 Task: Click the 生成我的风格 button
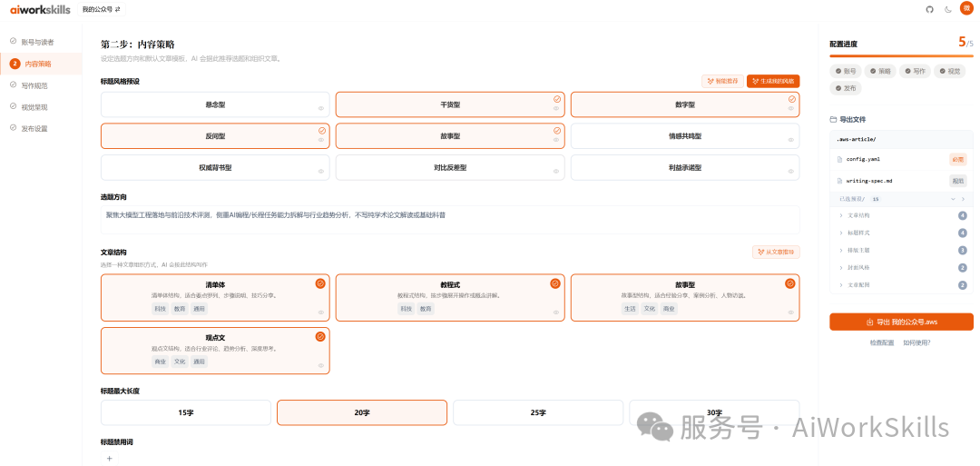(773, 82)
